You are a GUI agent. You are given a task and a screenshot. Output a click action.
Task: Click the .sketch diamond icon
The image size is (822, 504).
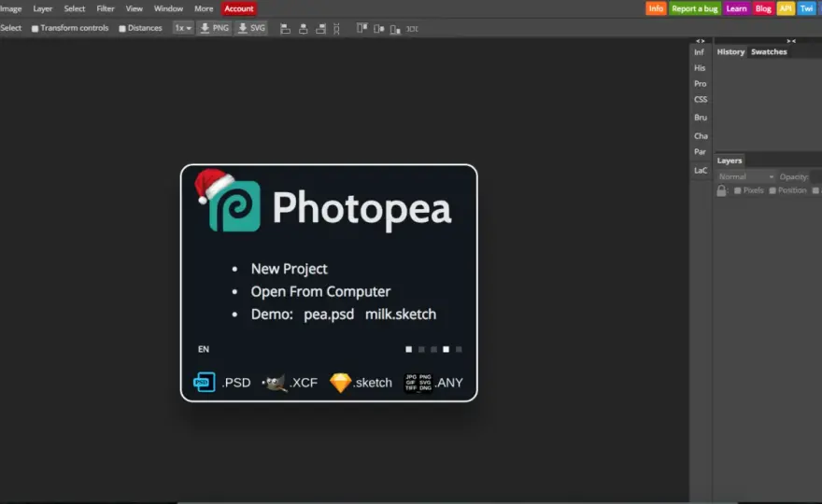(340, 383)
